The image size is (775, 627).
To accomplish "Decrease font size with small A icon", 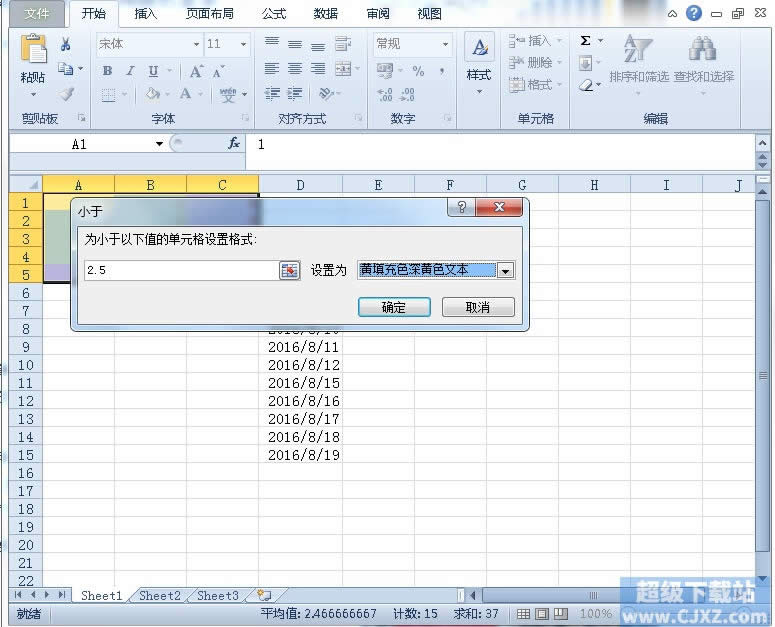I will [218, 72].
